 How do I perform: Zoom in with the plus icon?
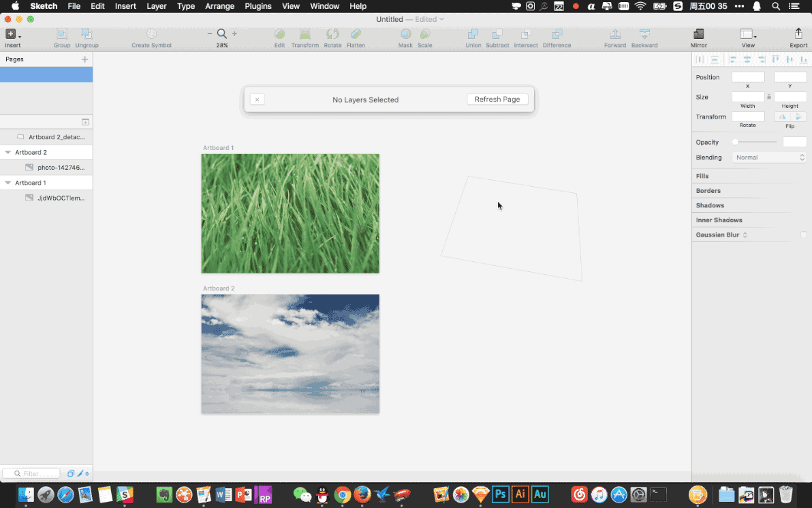234,33
